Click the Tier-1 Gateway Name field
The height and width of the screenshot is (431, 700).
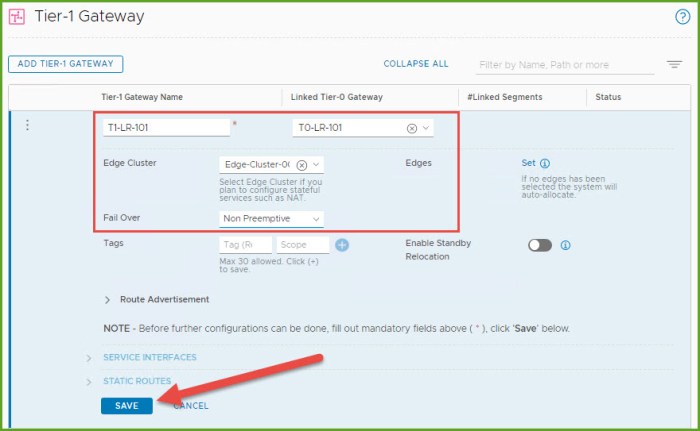(167, 128)
